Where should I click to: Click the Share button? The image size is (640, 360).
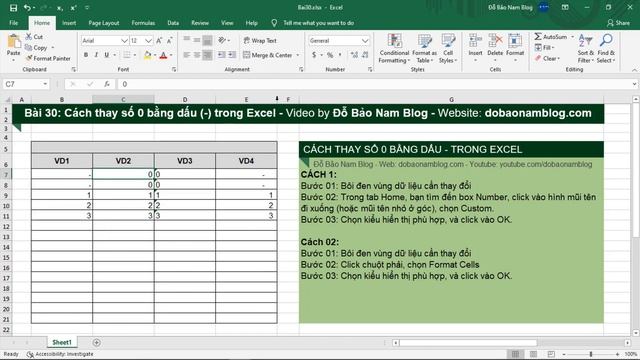[618, 23]
